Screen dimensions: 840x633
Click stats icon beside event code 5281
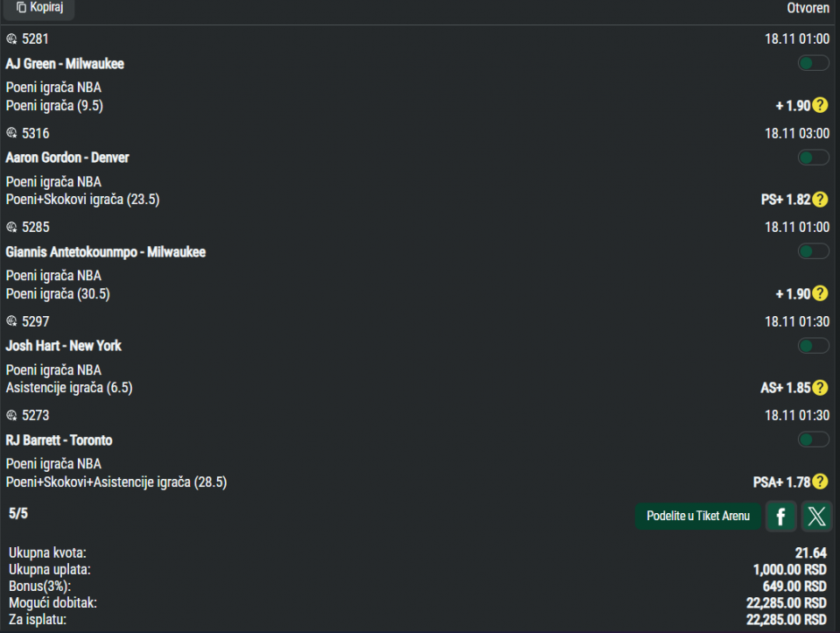(x=12, y=39)
